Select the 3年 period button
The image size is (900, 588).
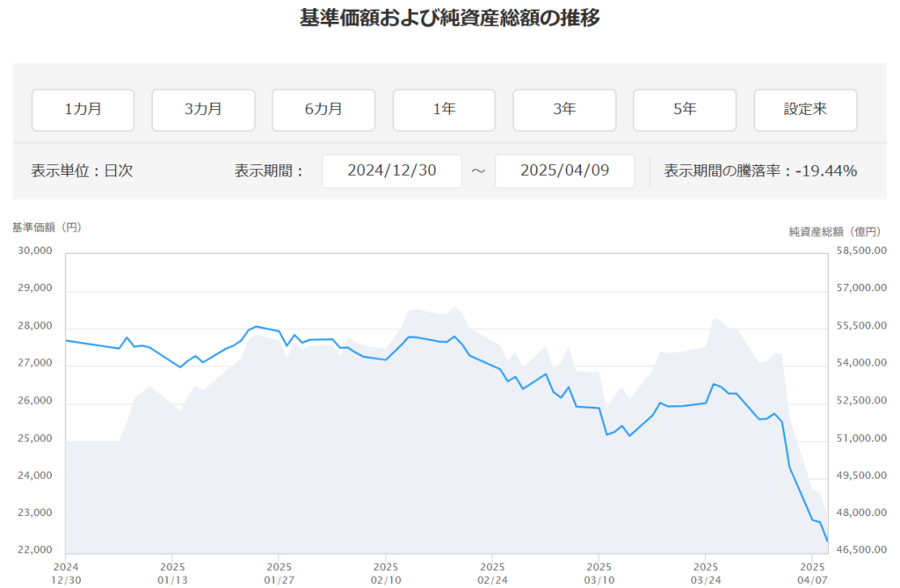coord(564,110)
